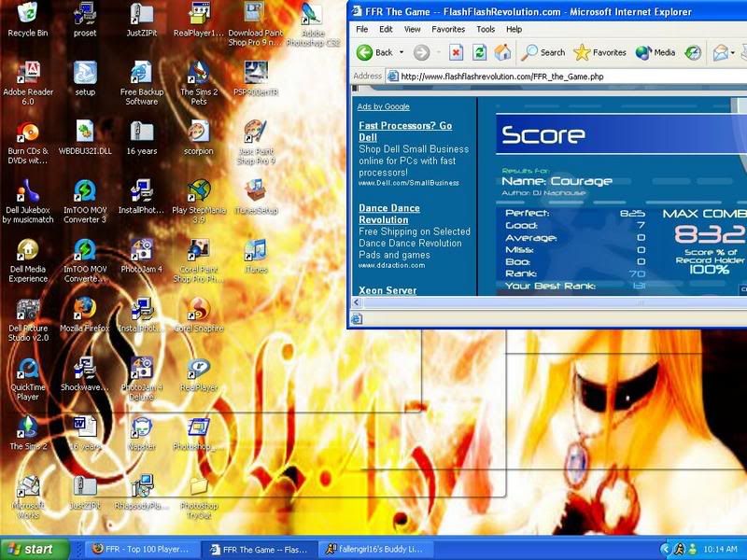
Task: Click the horizontal scrollbar left arrow
Action: 357,301
